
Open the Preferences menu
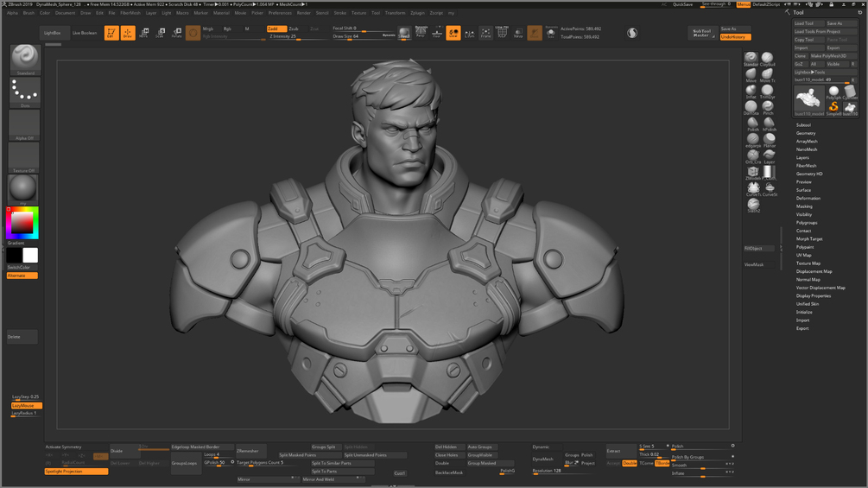[x=280, y=13]
